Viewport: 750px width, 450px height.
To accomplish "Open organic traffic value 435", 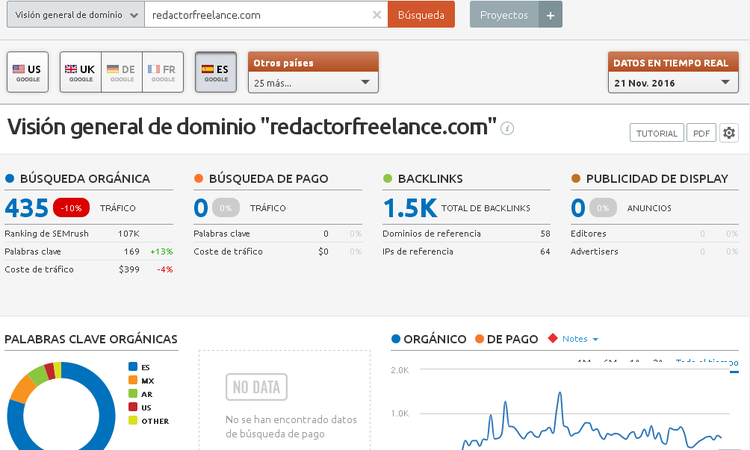I will pos(26,208).
